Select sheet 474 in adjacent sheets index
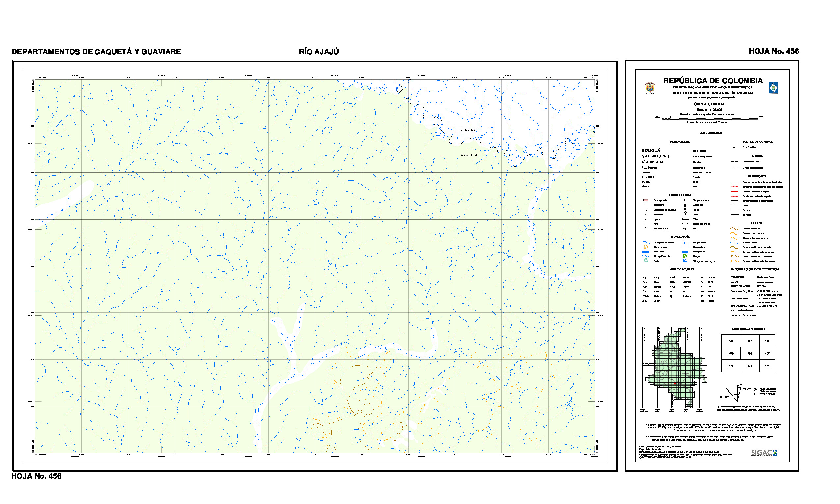 point(767,366)
